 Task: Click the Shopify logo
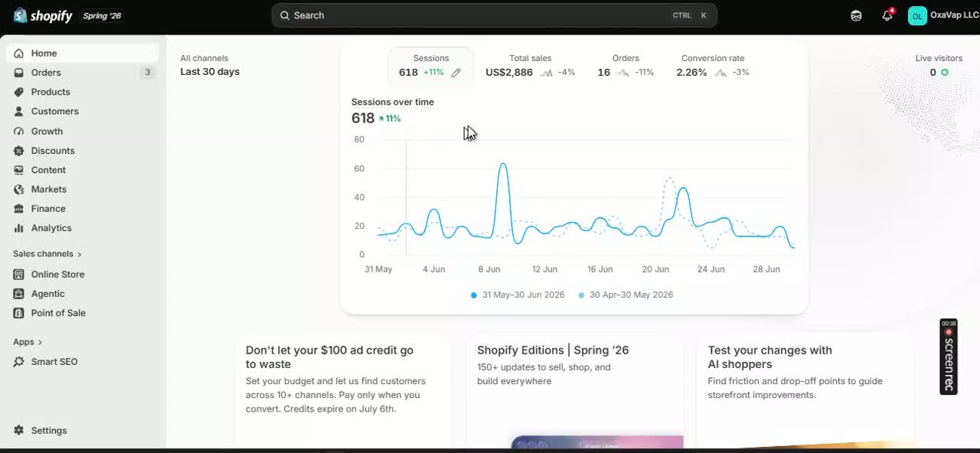(43, 15)
